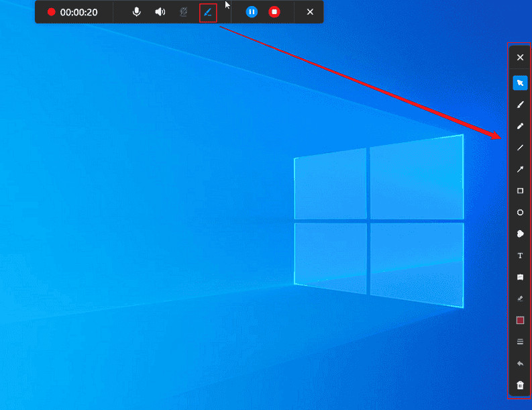Stop the screen recording
Viewport: 532px width, 410px height.
[x=274, y=12]
